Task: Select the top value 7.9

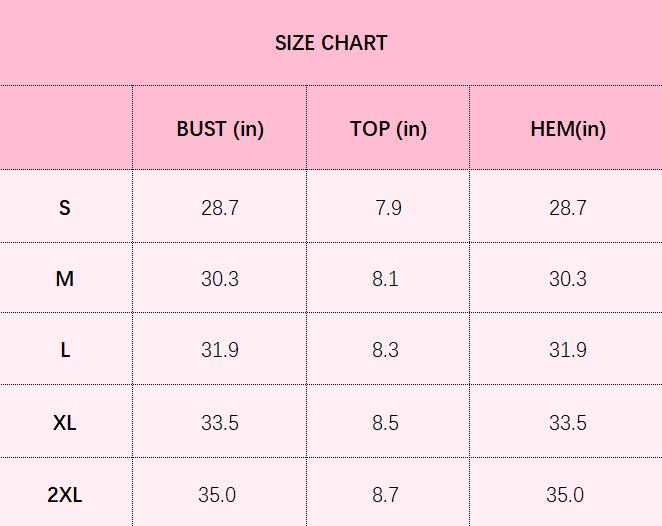Action: point(388,208)
